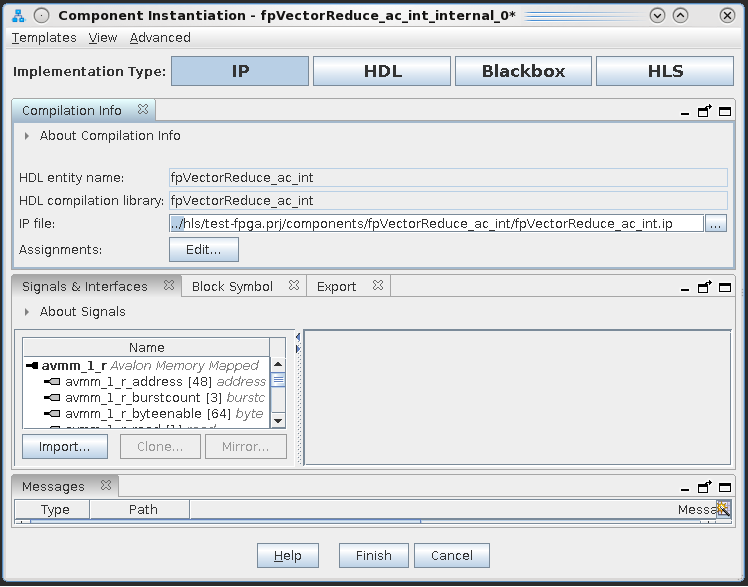Switch to Block Symbol tab

[232, 287]
